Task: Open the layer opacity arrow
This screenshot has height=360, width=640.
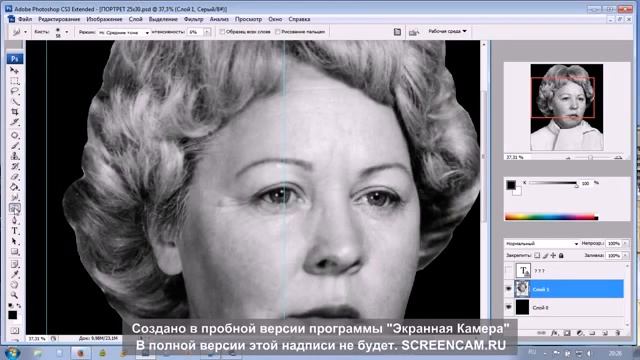Action: point(625,243)
